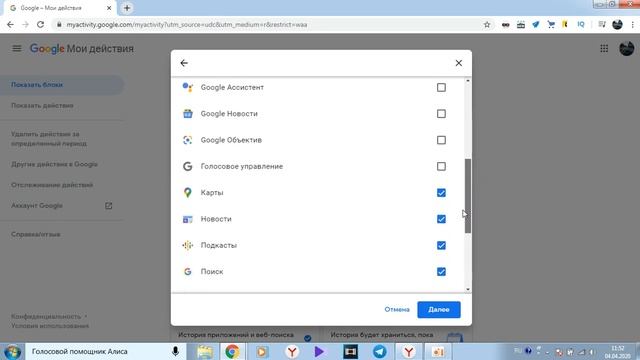This screenshot has height=360, width=640.
Task: Check the Google Ассистент checkbox
Action: 441,87
